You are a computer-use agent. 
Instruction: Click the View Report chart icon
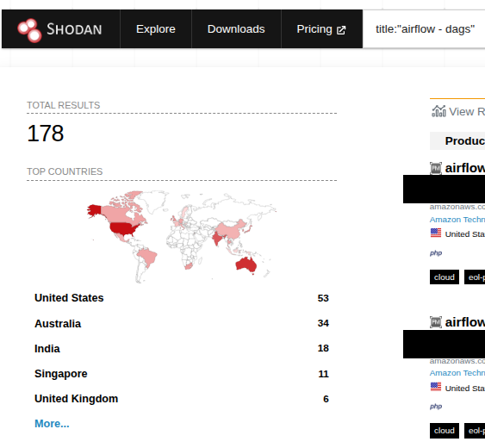(x=438, y=111)
